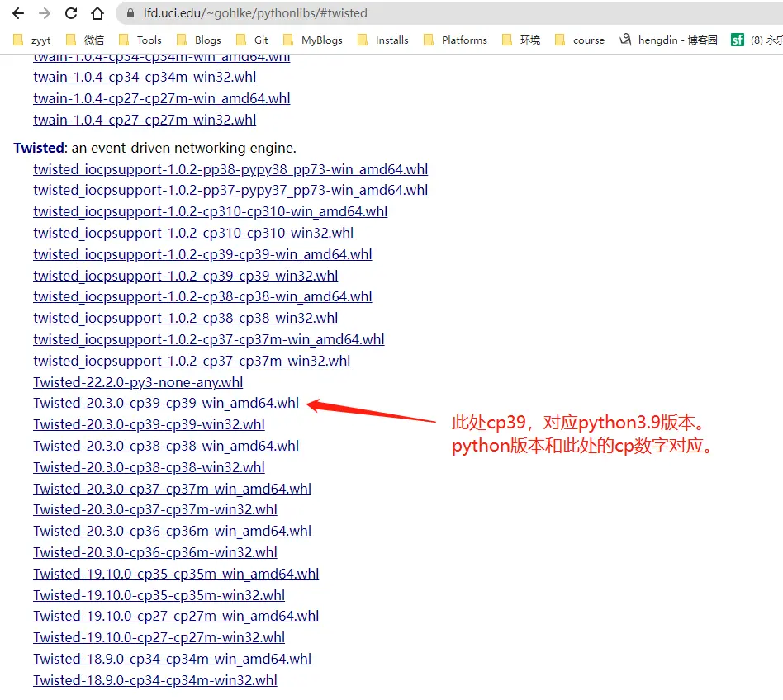This screenshot has height=700, width=783.
Task: Open the Tools bookmark folder
Action: [x=140, y=40]
